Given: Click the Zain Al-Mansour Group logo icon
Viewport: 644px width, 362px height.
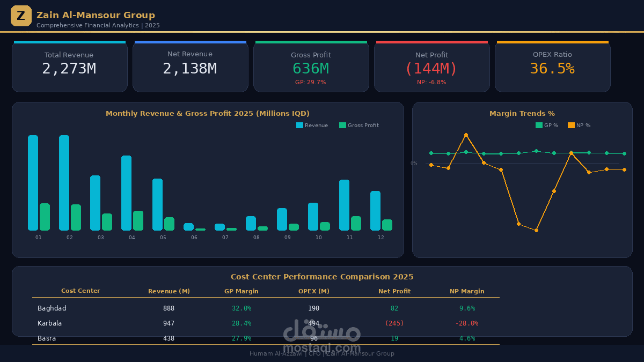Looking at the screenshot, I should [21, 16].
